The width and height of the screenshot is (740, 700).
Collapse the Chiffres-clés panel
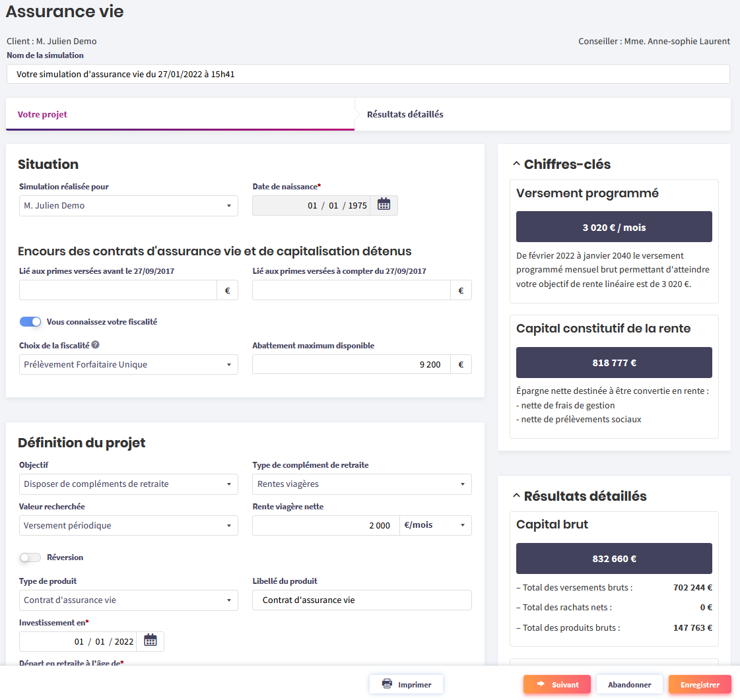pyautogui.click(x=516, y=164)
